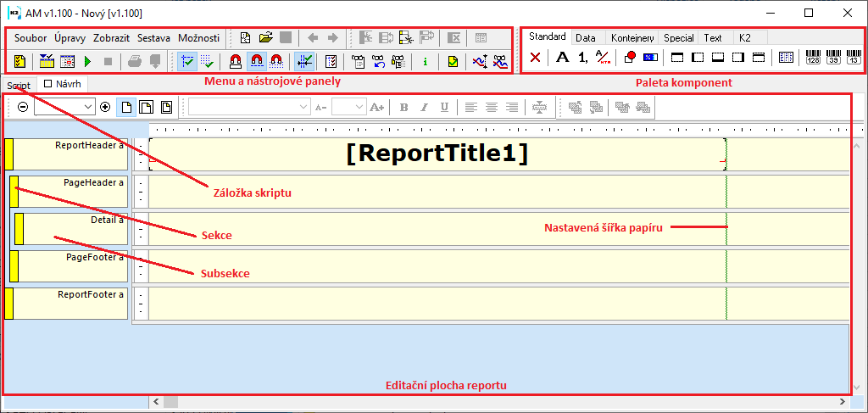The width and height of the screenshot is (868, 413).
Task: Select the Kontejnery palette tab
Action: tap(632, 37)
